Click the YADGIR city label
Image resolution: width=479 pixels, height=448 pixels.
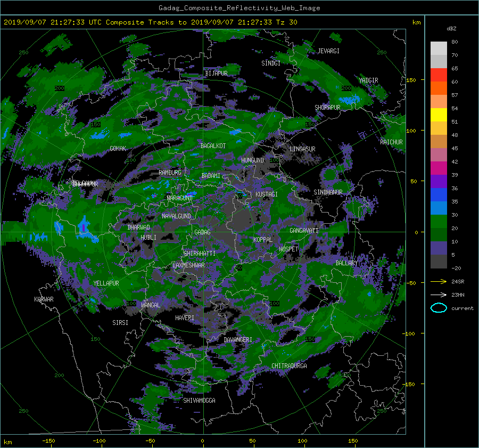(x=368, y=80)
